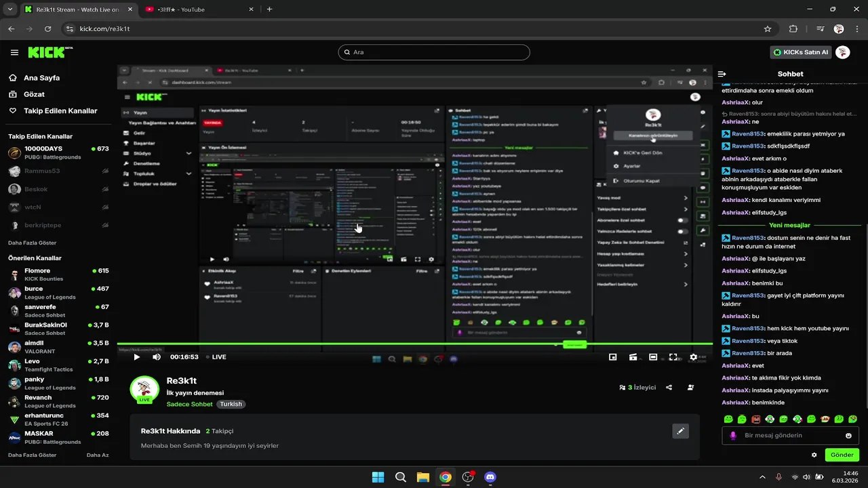This screenshot has height=488, width=868.
Task: Reload the kick.com page
Action: point(47,29)
